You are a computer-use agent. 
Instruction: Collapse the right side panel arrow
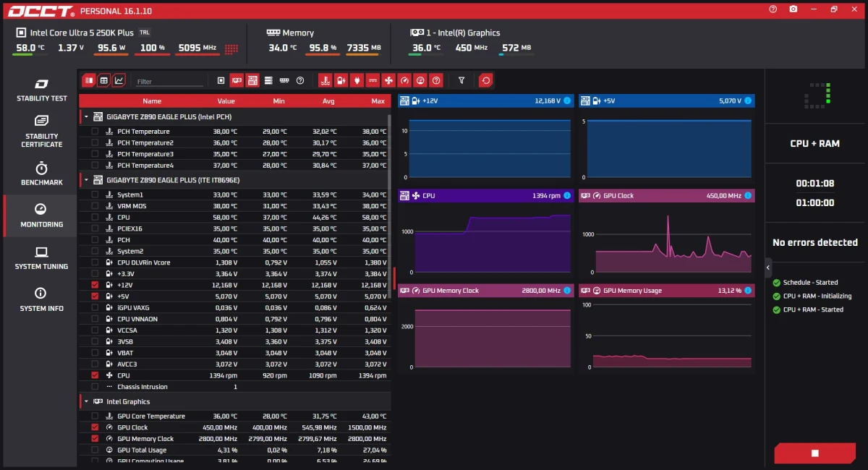click(x=768, y=268)
